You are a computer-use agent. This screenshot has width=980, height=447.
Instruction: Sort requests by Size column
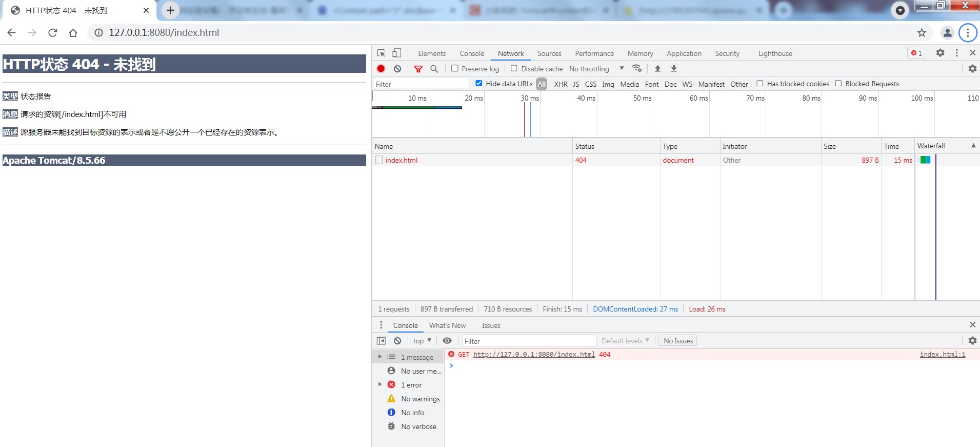(x=851, y=146)
